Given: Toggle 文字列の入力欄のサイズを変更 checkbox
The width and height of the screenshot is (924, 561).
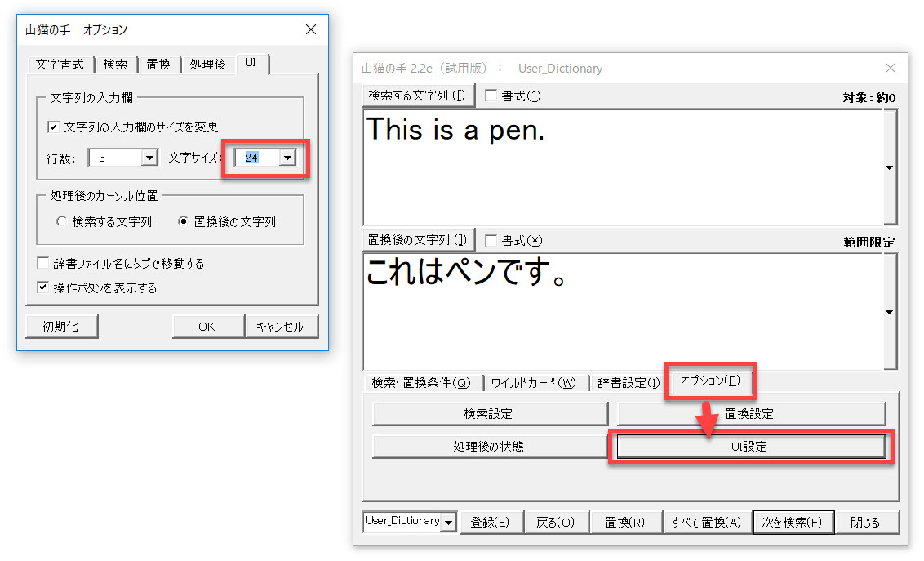Looking at the screenshot, I should point(54,127).
